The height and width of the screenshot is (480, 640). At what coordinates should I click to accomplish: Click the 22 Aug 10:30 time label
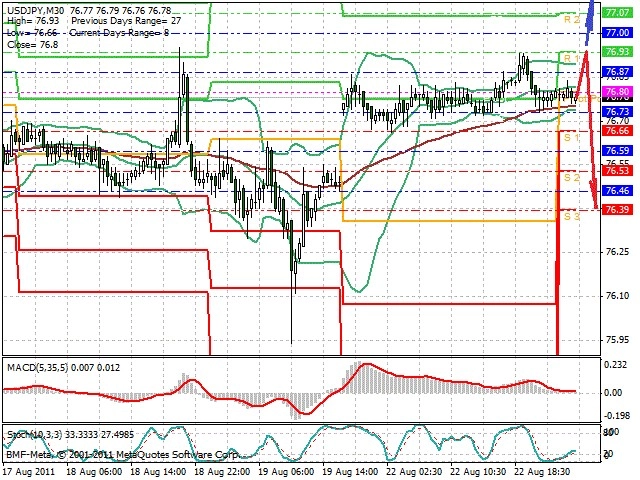click(x=479, y=472)
